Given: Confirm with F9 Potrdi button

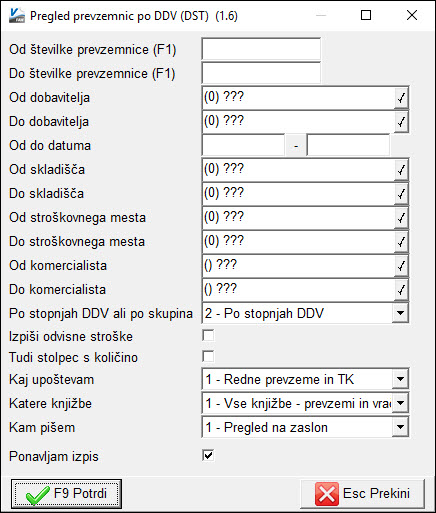Looking at the screenshot, I should tap(66, 494).
